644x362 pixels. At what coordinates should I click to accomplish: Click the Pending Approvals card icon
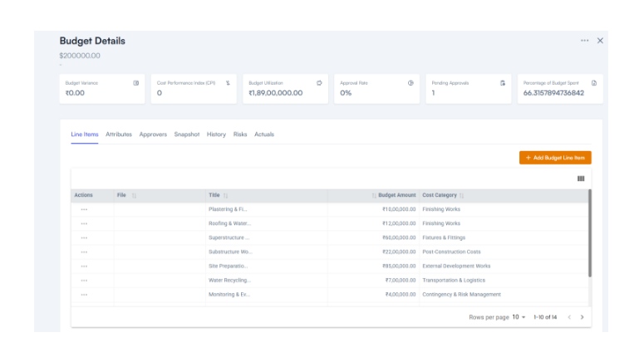click(x=502, y=83)
